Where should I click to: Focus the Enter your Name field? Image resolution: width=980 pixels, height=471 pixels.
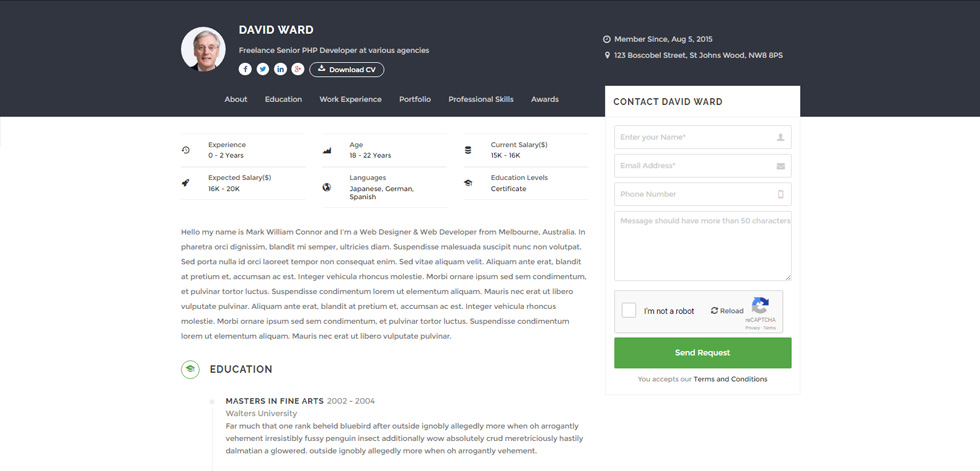click(702, 137)
